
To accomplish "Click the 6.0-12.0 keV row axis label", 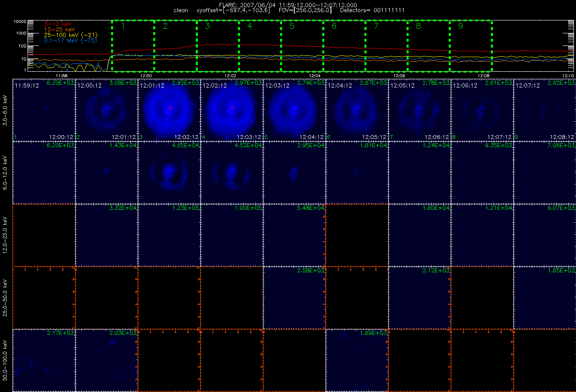I will pos(5,173).
